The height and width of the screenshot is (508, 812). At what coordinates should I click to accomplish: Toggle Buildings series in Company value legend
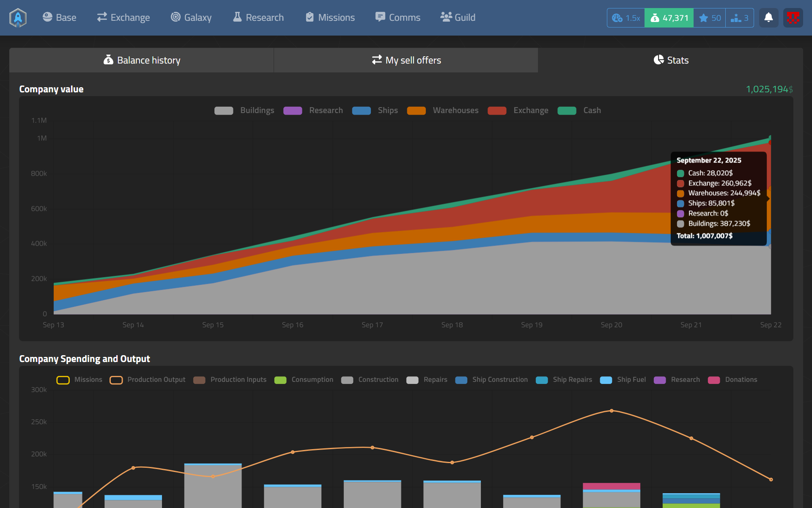coord(244,110)
